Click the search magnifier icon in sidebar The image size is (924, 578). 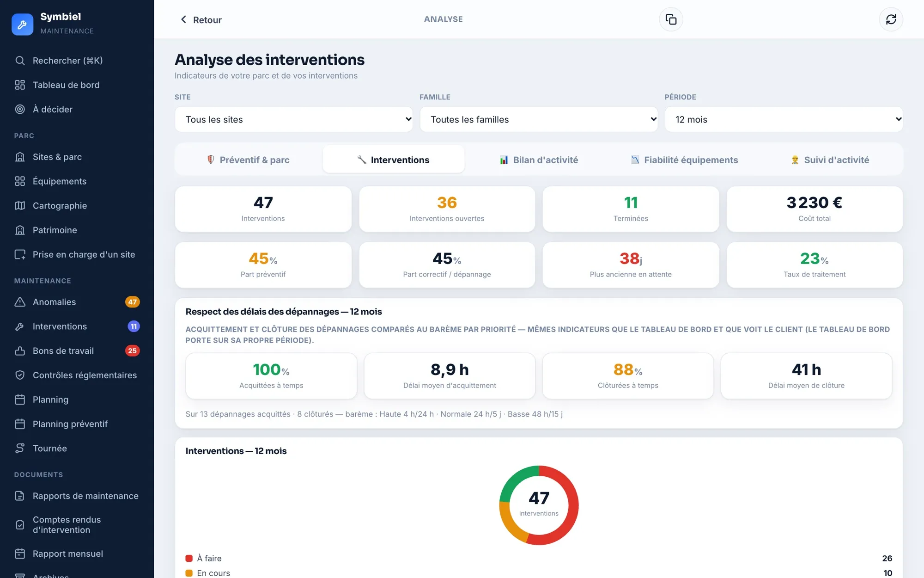[x=20, y=61]
